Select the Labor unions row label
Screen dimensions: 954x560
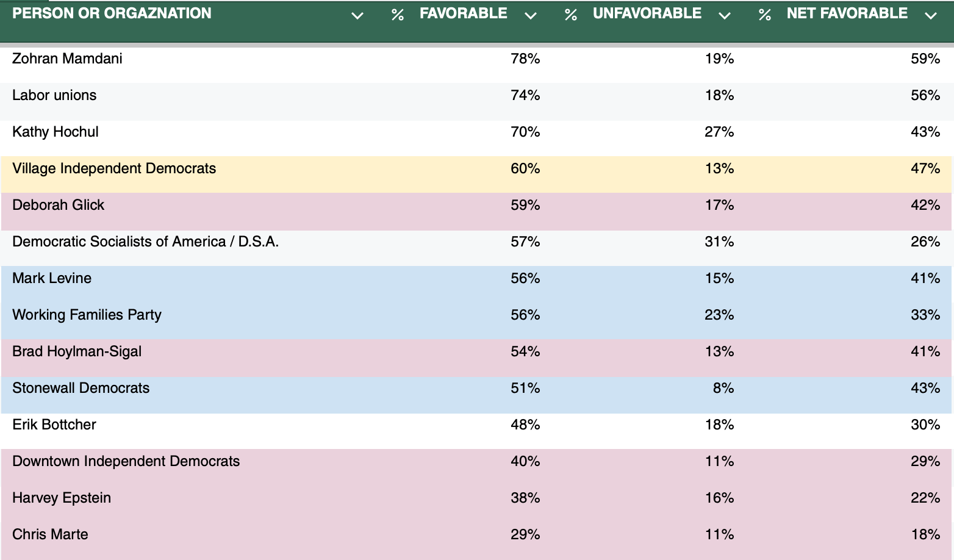pyautogui.click(x=54, y=95)
